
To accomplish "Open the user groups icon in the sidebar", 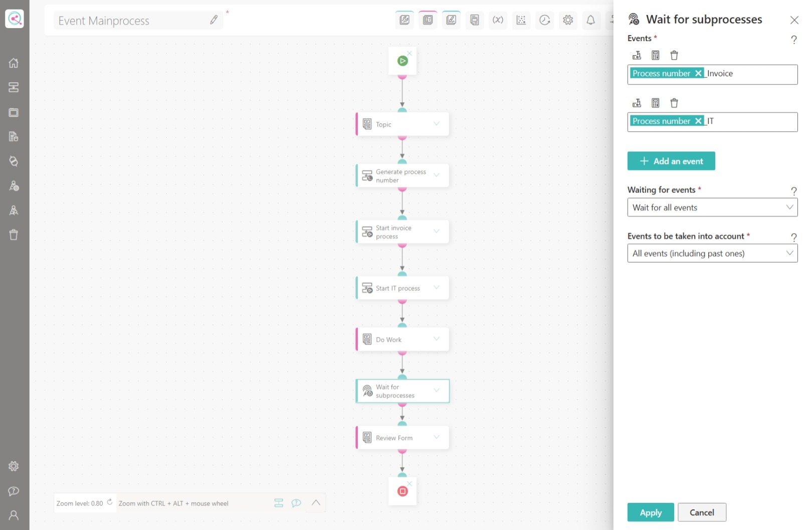I will point(14,210).
